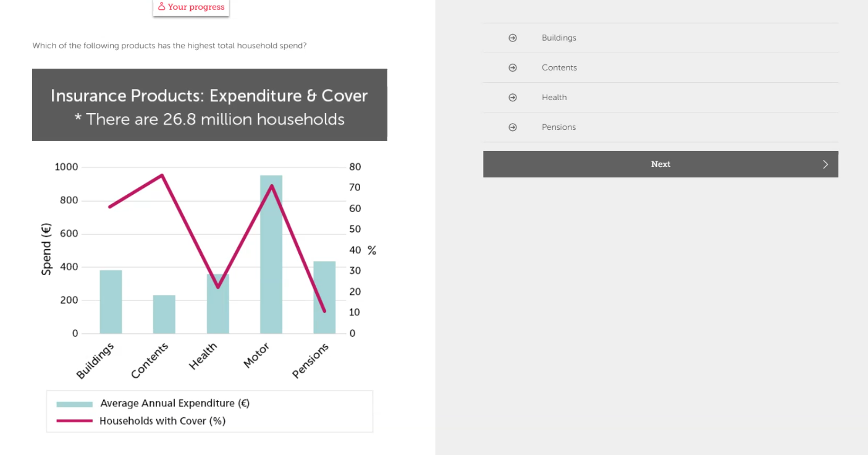Click the arrow icon beside Buildings
Screen dimensions: 868x455
click(x=512, y=38)
